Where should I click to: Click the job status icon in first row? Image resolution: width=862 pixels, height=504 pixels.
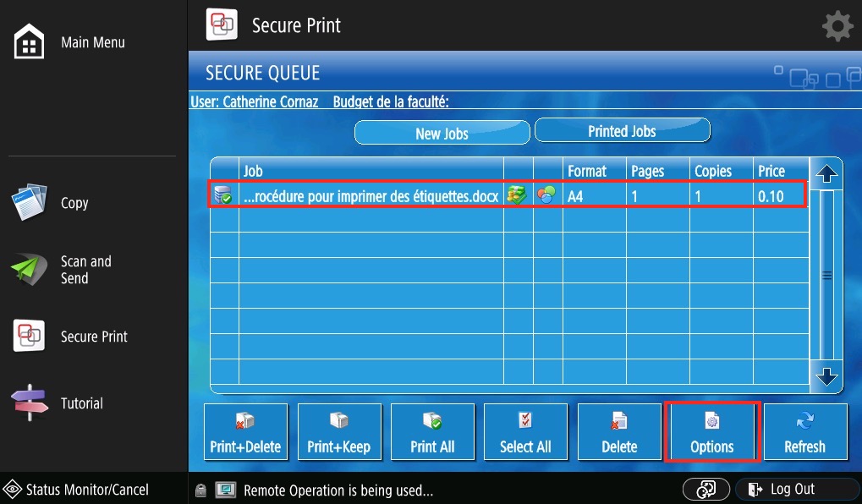[224, 196]
